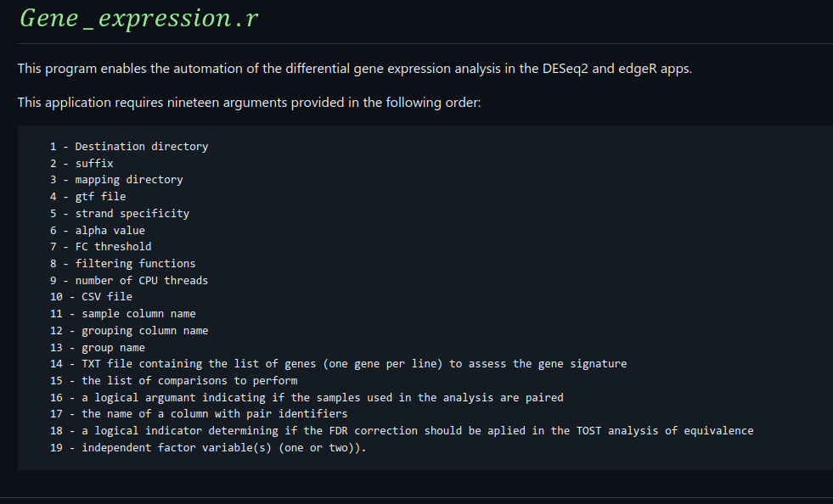Click the alpha value line
This screenshot has width=833, height=504.
coord(98,230)
